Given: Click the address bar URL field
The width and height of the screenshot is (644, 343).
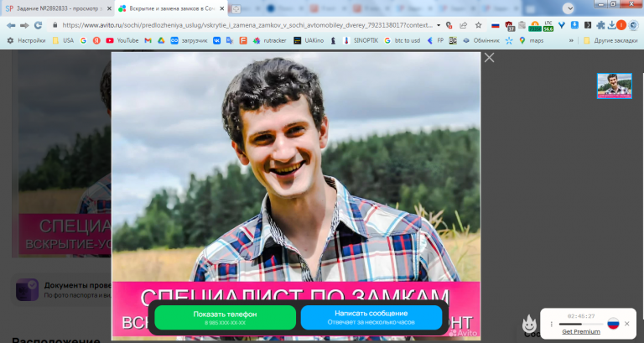Looking at the screenshot, I should (247, 25).
